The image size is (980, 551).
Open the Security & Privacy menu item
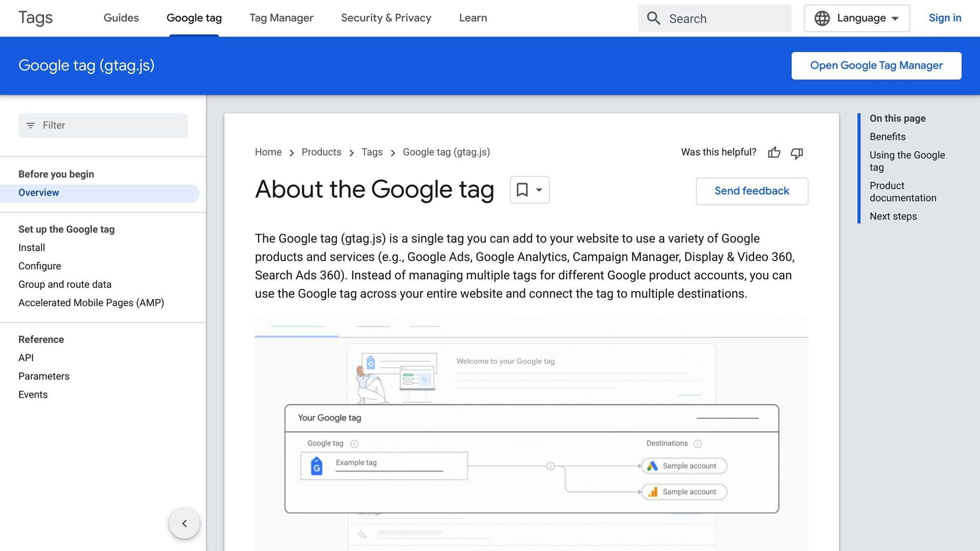coord(386,18)
